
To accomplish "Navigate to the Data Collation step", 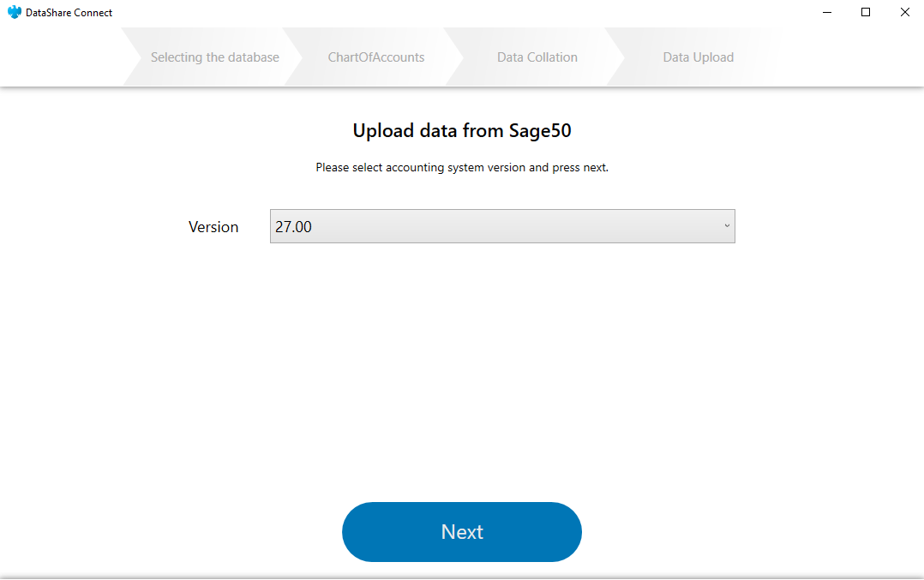I will click(x=537, y=57).
